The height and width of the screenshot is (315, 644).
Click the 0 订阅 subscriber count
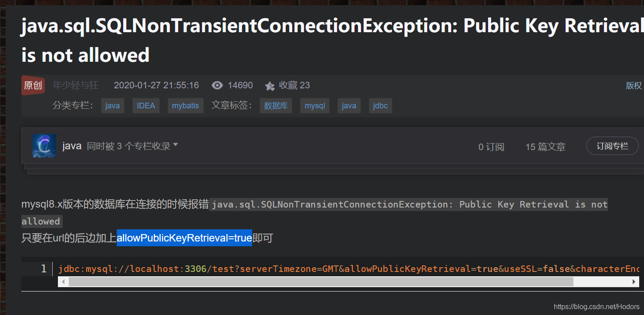point(491,147)
